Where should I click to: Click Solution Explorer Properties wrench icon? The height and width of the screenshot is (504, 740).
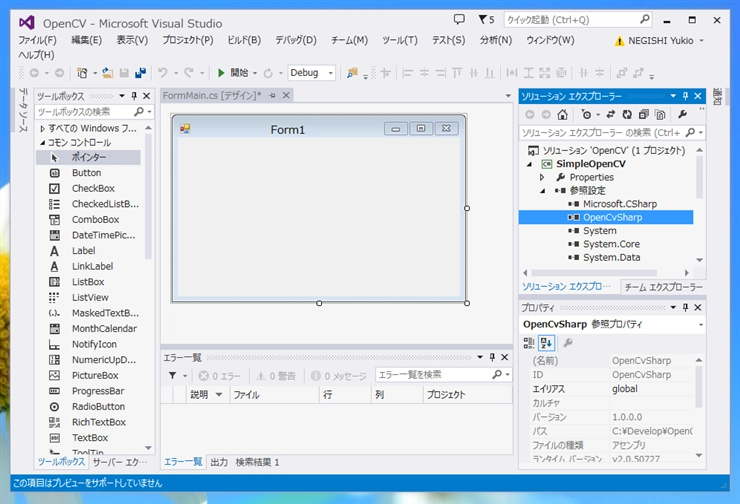coord(682,114)
